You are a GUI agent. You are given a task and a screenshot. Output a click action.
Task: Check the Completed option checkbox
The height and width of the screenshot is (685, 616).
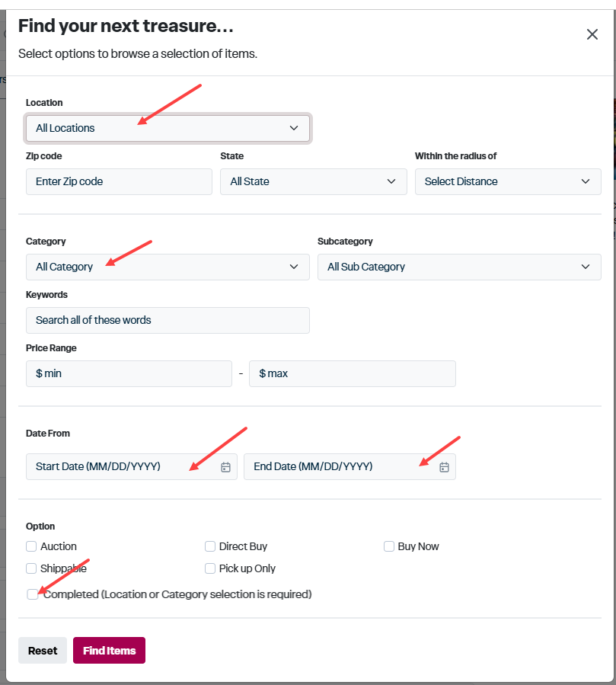32,594
